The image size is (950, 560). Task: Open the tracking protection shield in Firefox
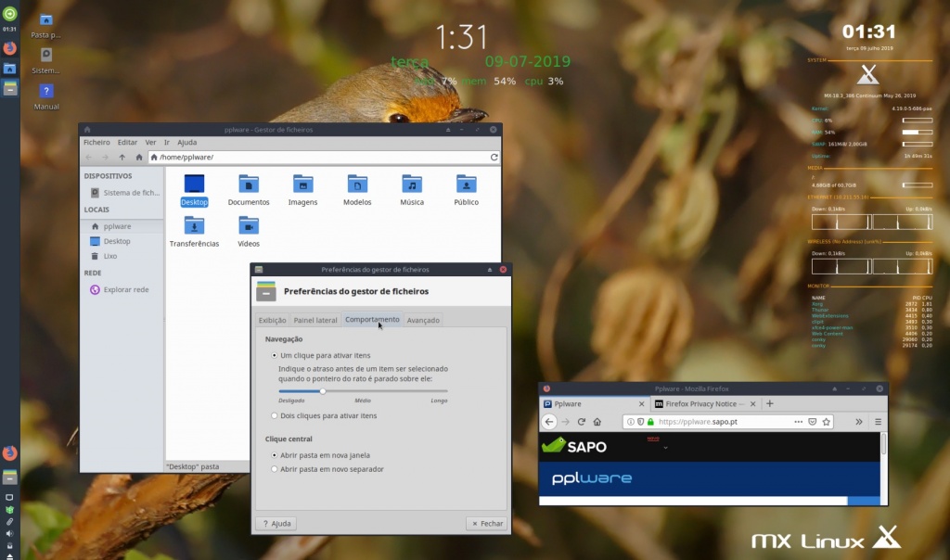click(639, 421)
